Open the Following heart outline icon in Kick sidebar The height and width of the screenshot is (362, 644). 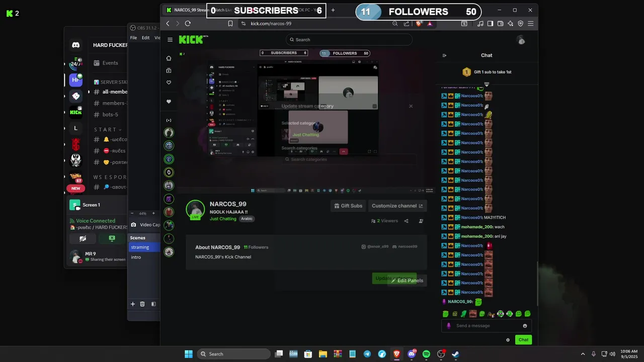(169, 82)
